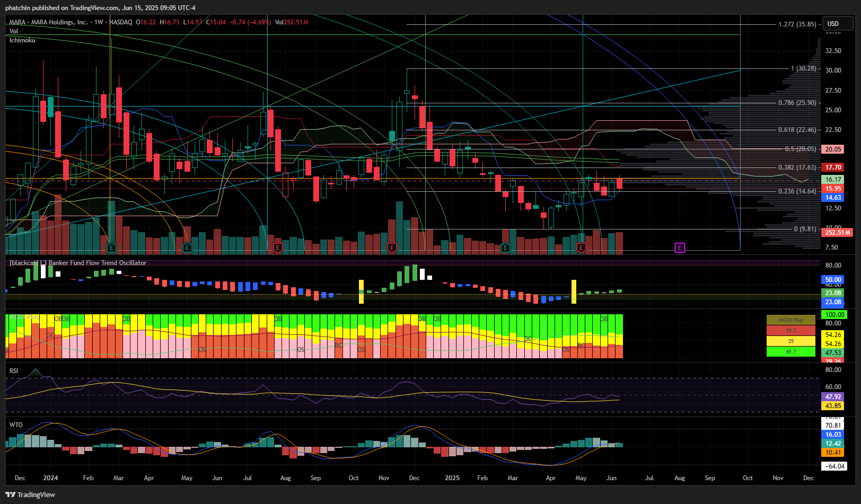
Task: Open the green earnings marker before March 2025
Action: coord(505,247)
